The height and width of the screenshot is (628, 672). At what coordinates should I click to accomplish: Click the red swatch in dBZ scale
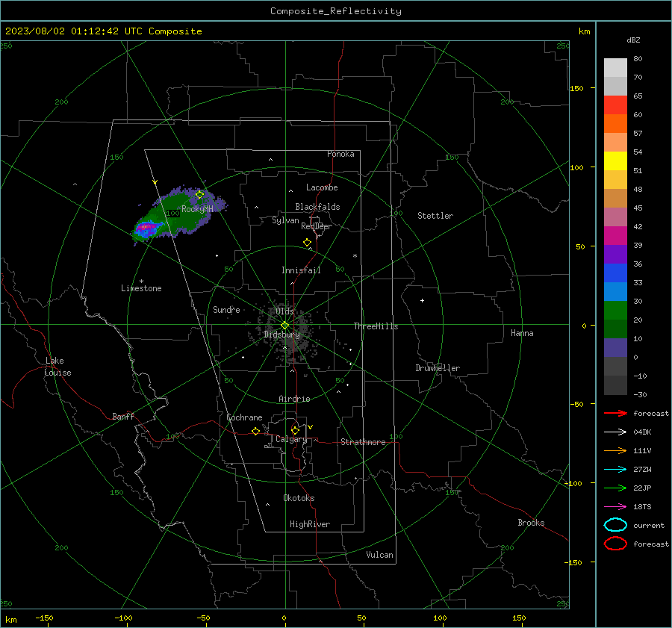[615, 105]
